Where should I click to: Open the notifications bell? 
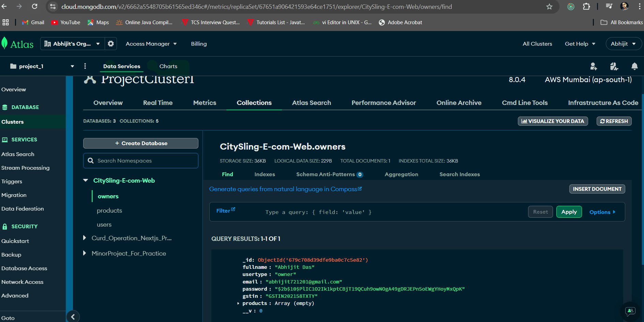click(634, 66)
